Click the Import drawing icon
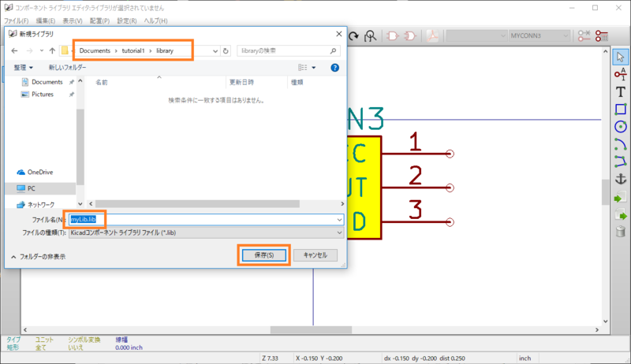631x364 pixels. [620, 197]
